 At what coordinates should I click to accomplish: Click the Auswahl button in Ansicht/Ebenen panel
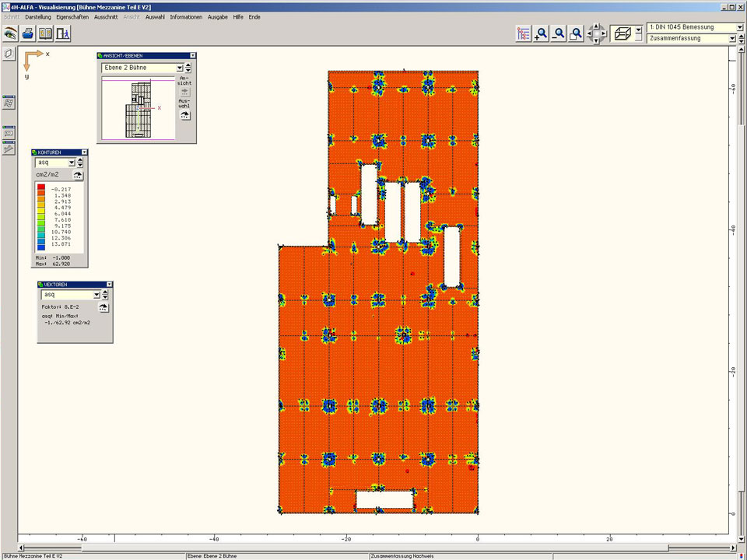click(x=184, y=114)
